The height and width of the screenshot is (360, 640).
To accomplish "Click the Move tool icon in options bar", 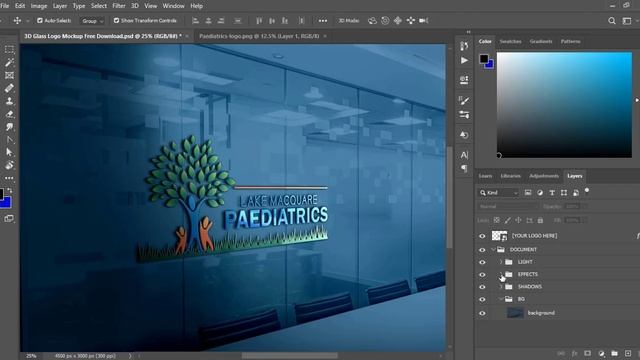I will pos(17,20).
